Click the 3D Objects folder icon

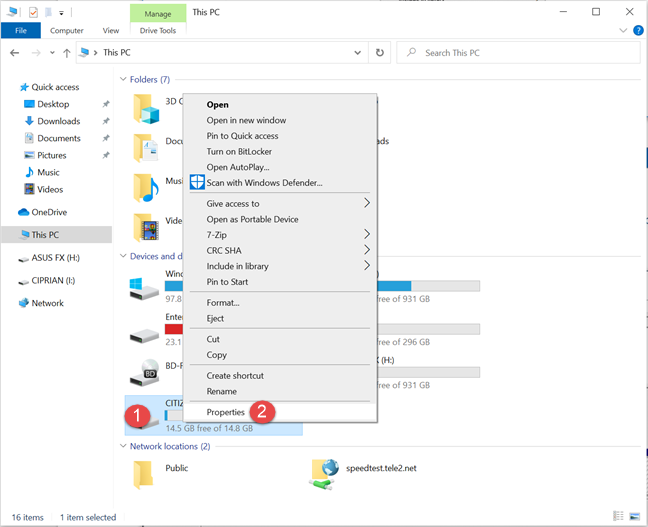point(146,109)
